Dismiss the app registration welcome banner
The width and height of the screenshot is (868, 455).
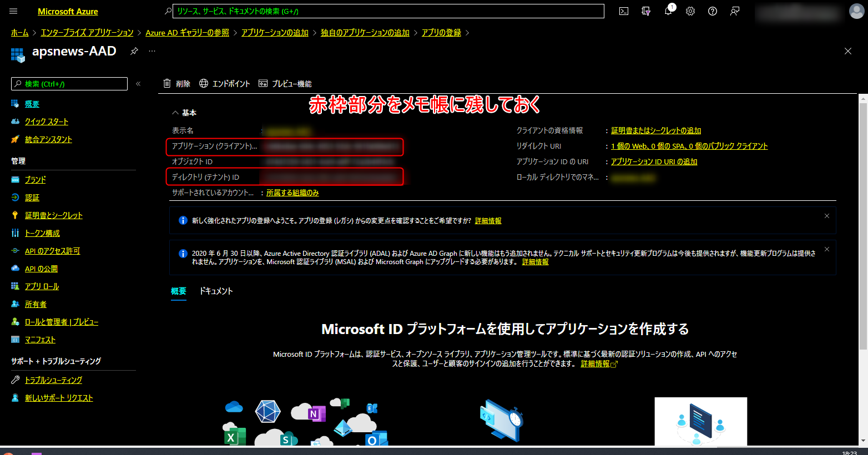click(x=827, y=216)
